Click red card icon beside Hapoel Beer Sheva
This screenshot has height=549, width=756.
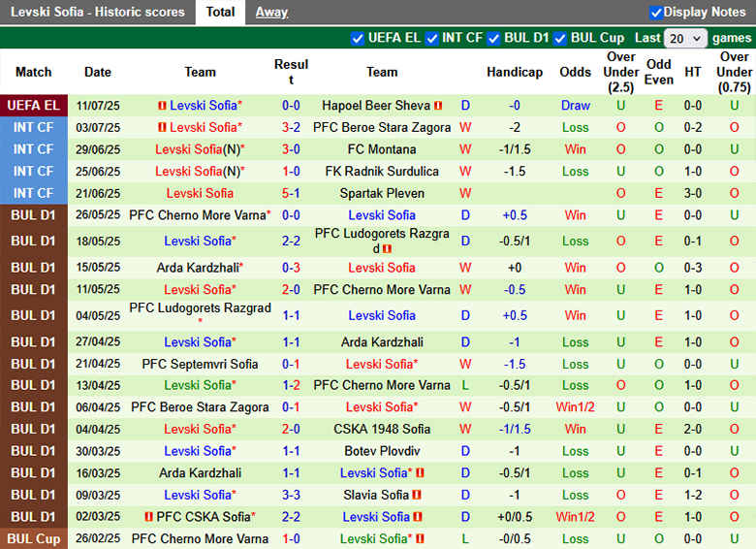[x=438, y=105]
